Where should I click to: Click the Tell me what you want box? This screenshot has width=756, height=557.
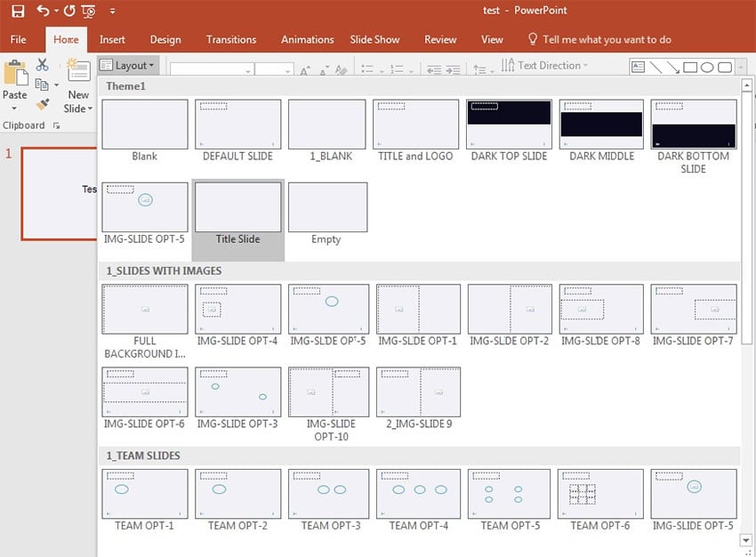[607, 39]
